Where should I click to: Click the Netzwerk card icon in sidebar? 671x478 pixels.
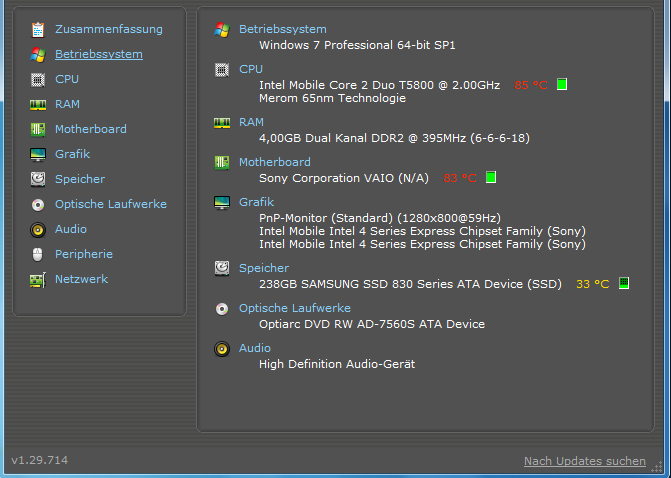click(38, 279)
